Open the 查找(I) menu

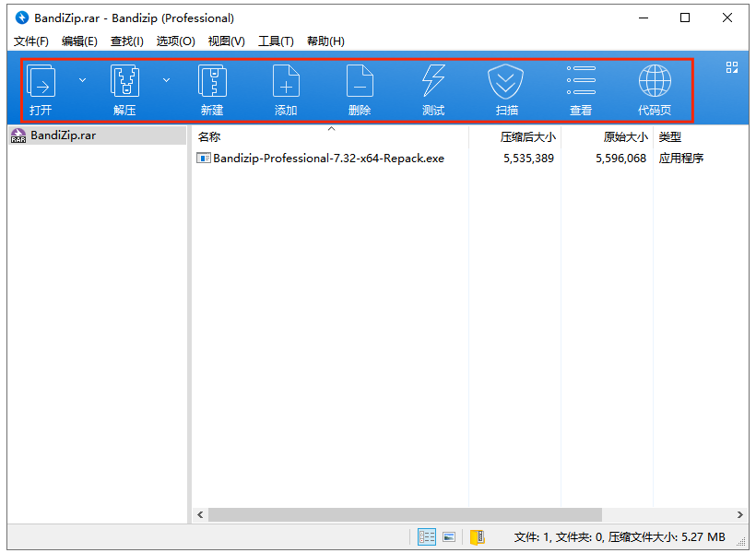pyautogui.click(x=127, y=41)
